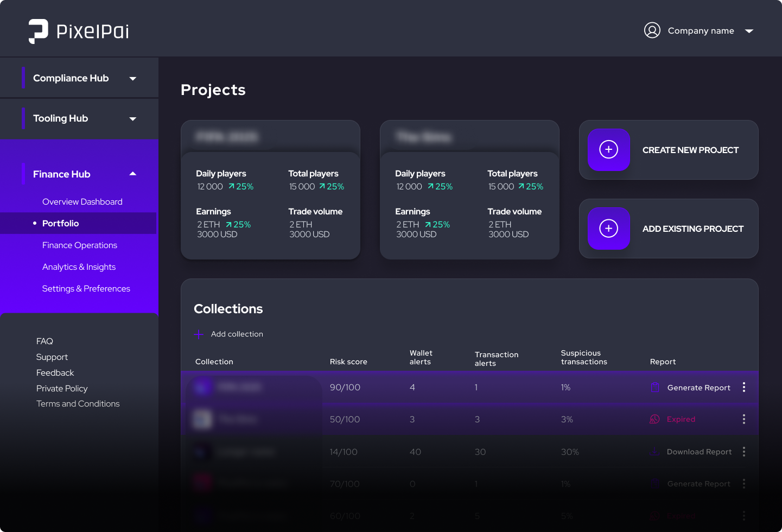Click CREATE NEW PROJECT label
This screenshot has width=782, height=532.
pos(690,150)
